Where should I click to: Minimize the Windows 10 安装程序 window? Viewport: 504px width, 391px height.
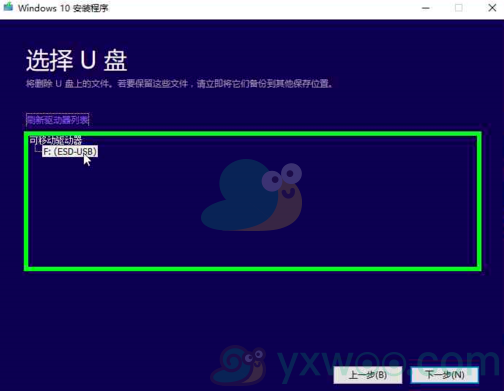pyautogui.click(x=426, y=8)
